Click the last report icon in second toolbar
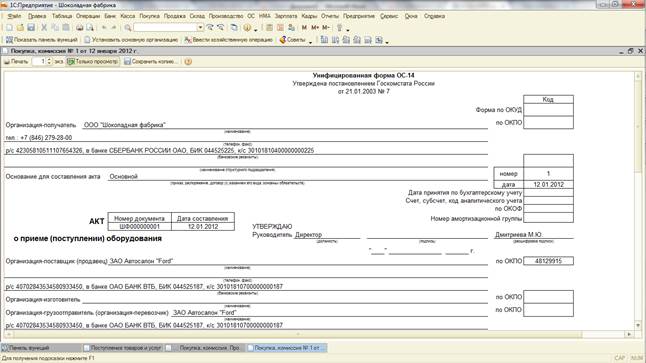The width and height of the screenshot is (646, 363). coord(379,40)
